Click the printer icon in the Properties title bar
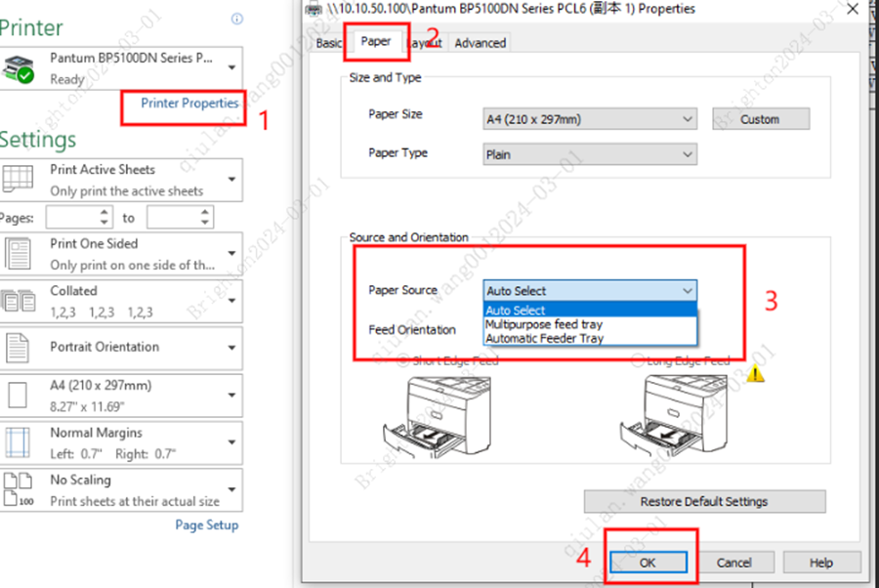Viewport: 879px width, 588px height. point(314,9)
